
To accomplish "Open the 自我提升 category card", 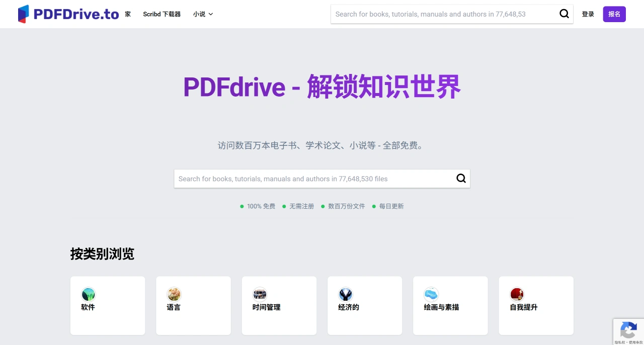I will point(536,305).
